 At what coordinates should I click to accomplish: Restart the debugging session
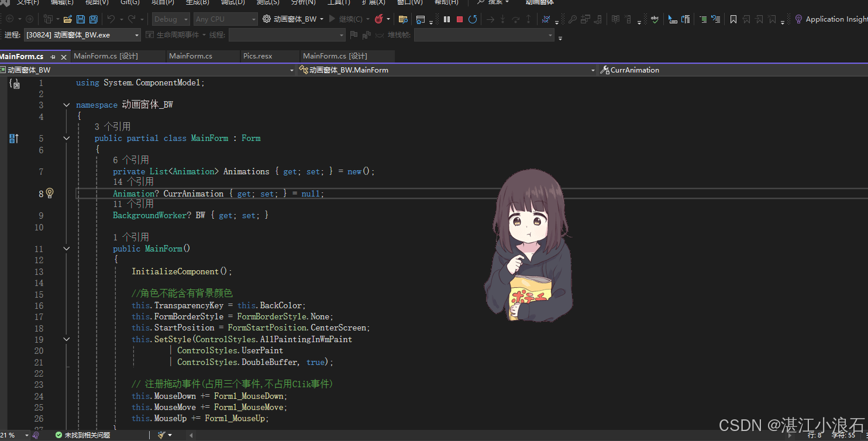pos(473,19)
